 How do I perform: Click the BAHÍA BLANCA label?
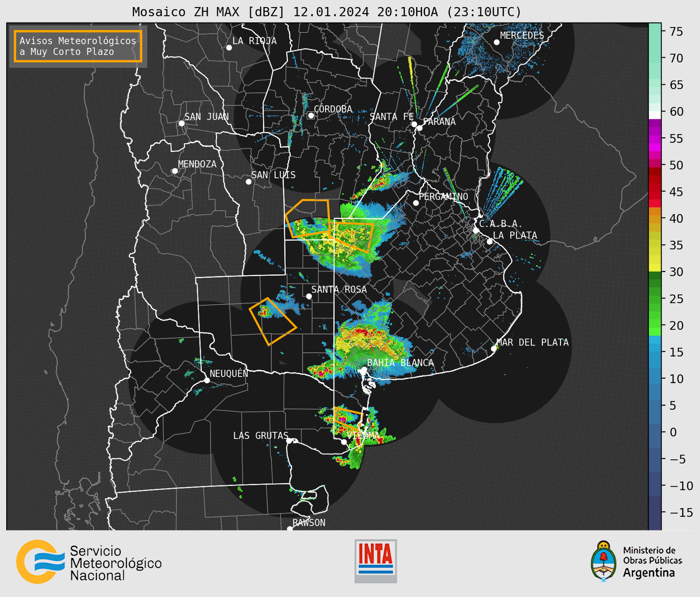tap(400, 363)
